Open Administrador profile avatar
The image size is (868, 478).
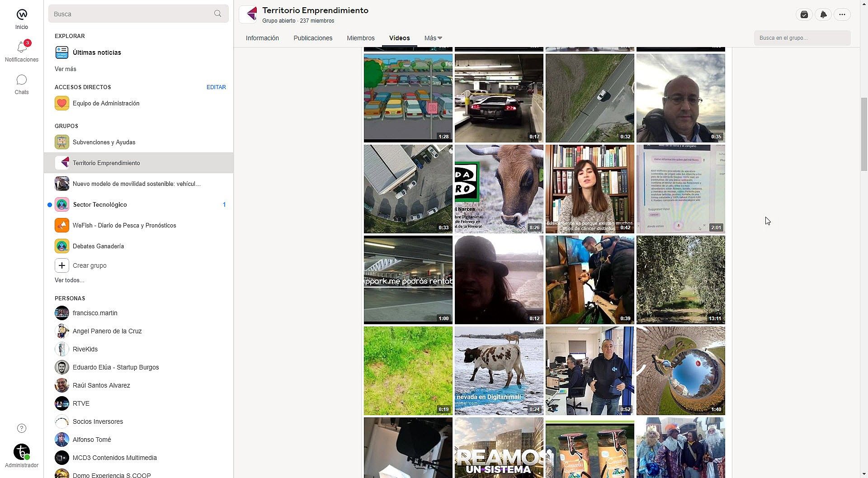tap(22, 452)
